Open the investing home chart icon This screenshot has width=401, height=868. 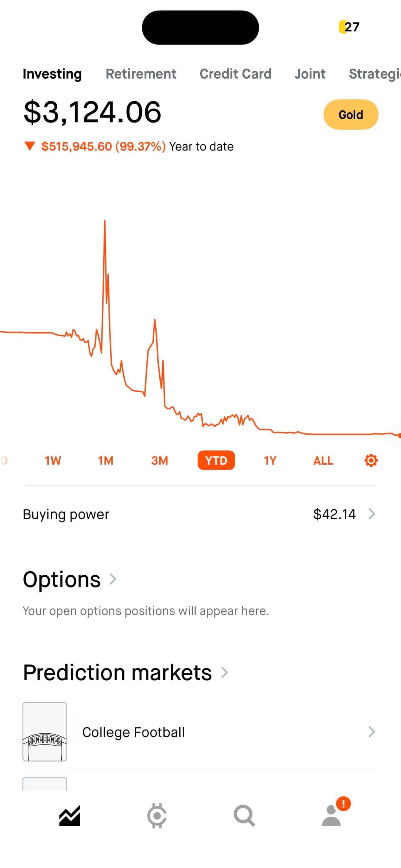[70, 816]
